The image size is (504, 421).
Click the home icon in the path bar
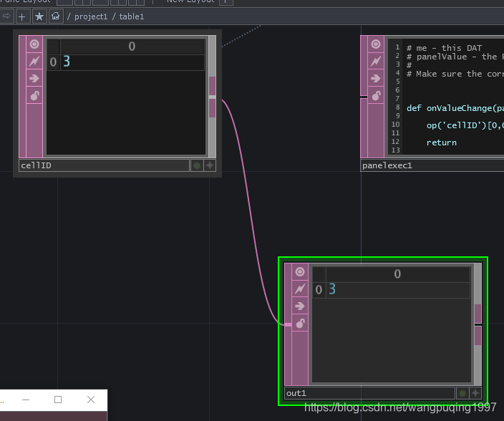point(56,16)
